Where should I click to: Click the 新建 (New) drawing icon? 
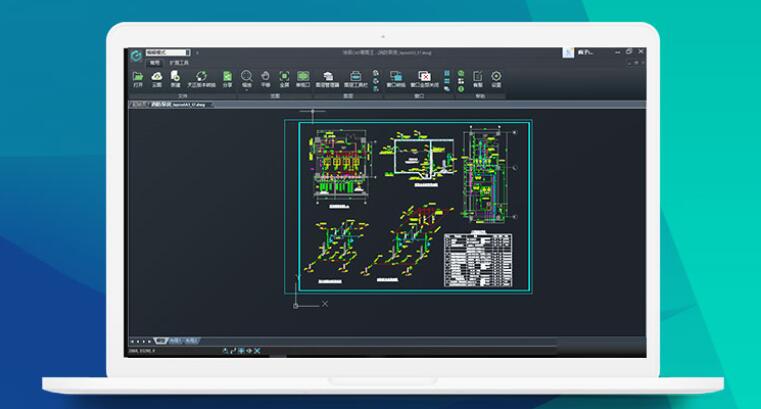click(x=174, y=76)
